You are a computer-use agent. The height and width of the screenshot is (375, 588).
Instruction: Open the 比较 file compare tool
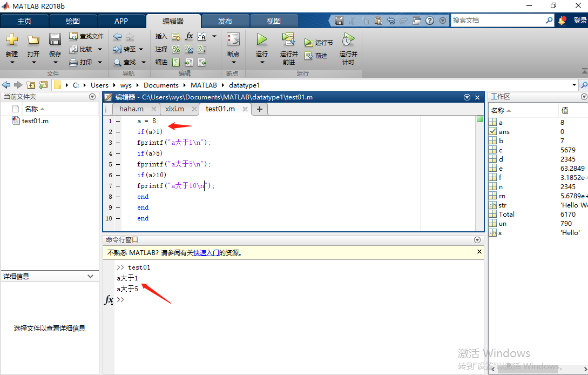(x=84, y=49)
